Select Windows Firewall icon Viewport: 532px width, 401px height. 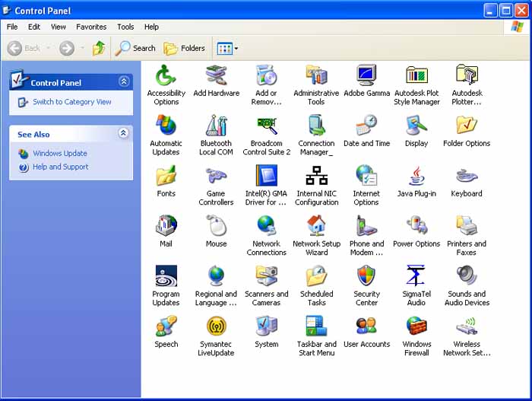(416, 326)
